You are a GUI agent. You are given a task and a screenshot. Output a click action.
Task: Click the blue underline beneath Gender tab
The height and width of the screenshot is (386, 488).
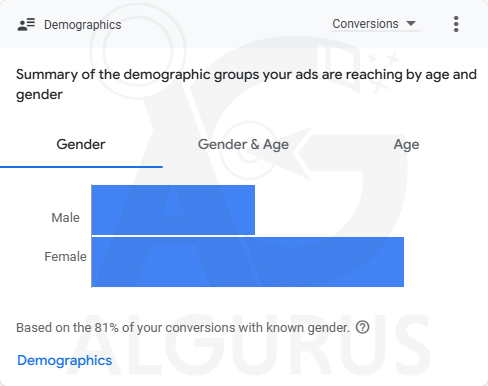point(81,167)
